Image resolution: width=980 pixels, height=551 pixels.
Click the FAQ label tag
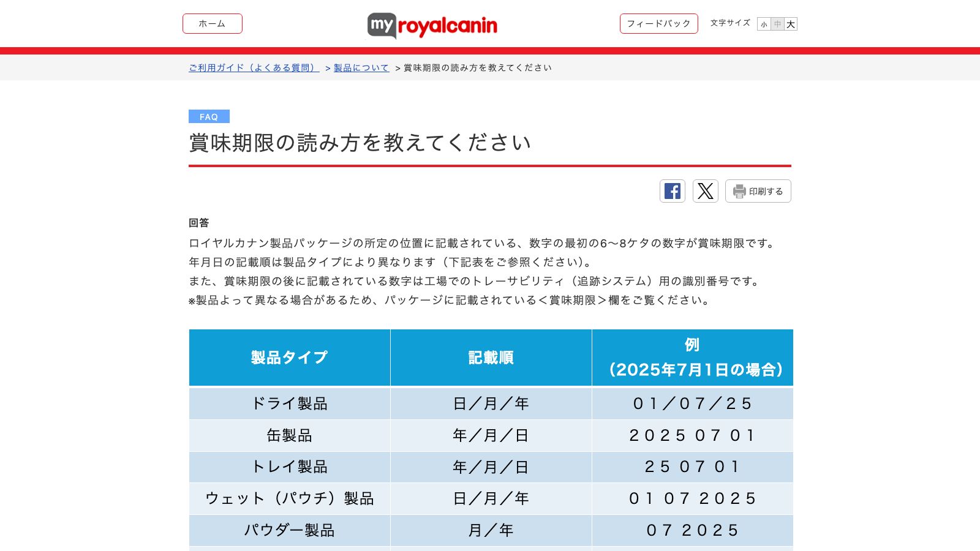pos(209,116)
